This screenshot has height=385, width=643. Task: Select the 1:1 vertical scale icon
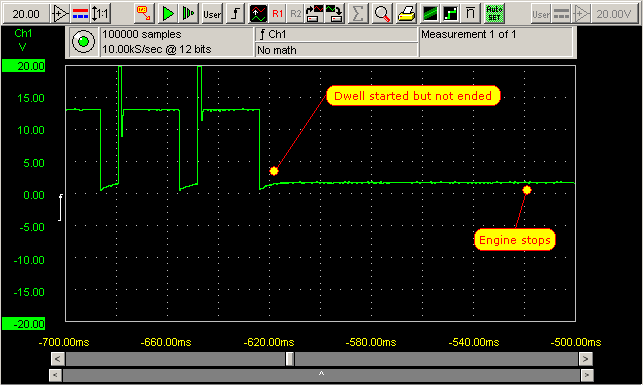pos(100,14)
